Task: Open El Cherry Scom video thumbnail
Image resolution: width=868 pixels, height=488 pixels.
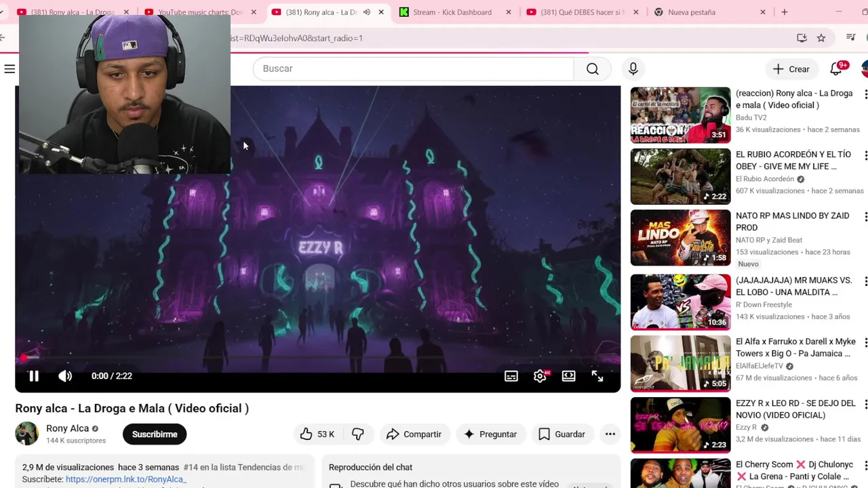Action: [x=681, y=474]
